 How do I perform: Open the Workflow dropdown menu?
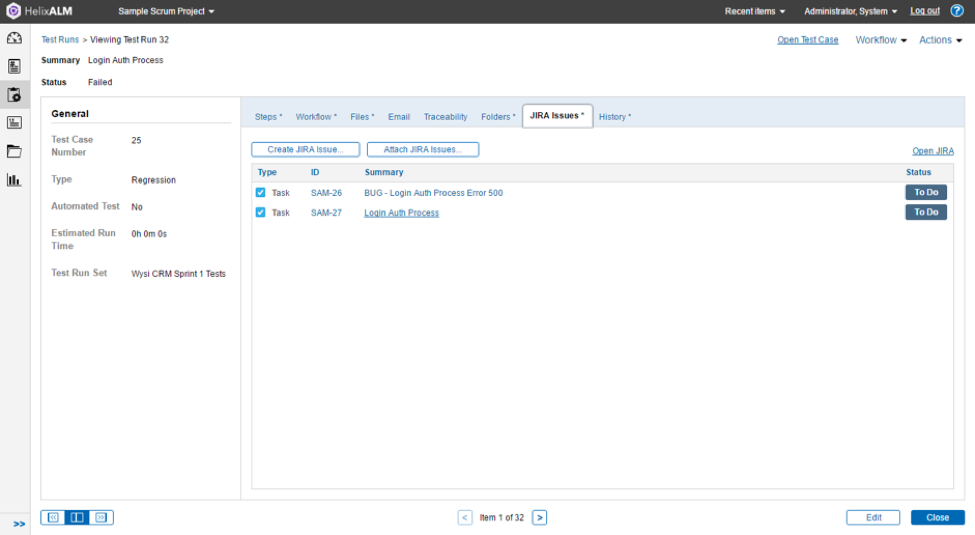(x=881, y=40)
